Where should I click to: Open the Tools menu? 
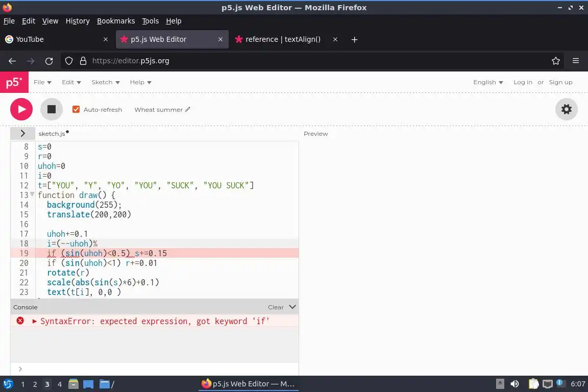tap(151, 21)
